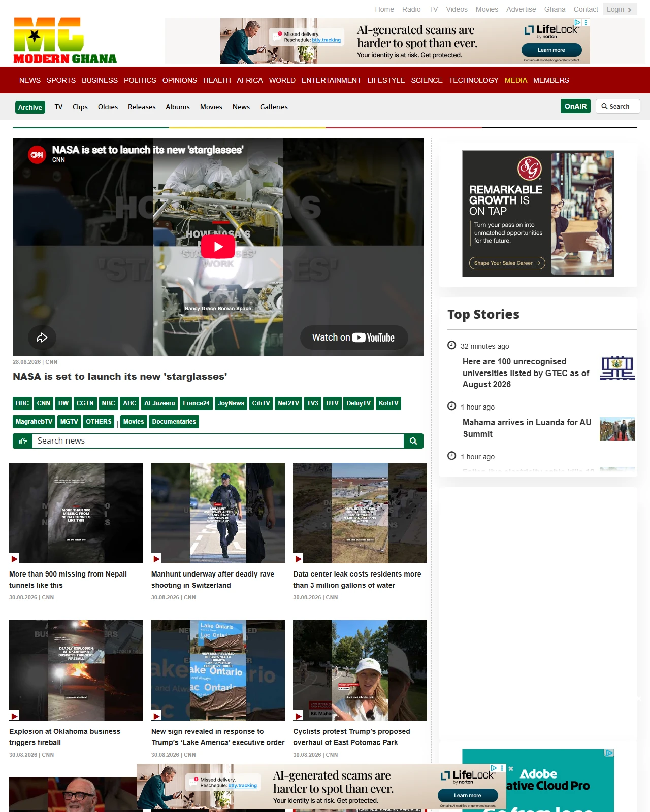Select the JoyNews channel tag
650x812 pixels.
tap(231, 403)
